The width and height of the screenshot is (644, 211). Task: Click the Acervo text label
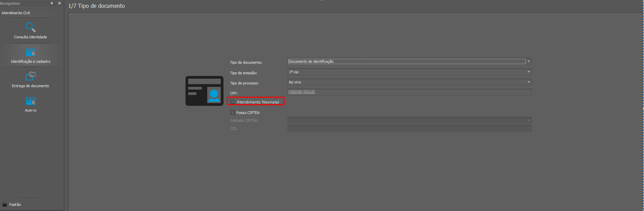tap(31, 110)
